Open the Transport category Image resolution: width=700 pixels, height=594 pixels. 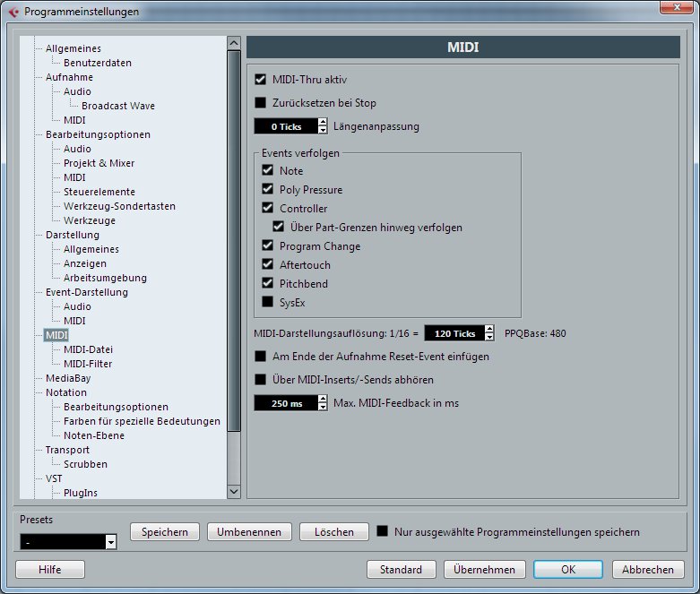click(x=67, y=450)
